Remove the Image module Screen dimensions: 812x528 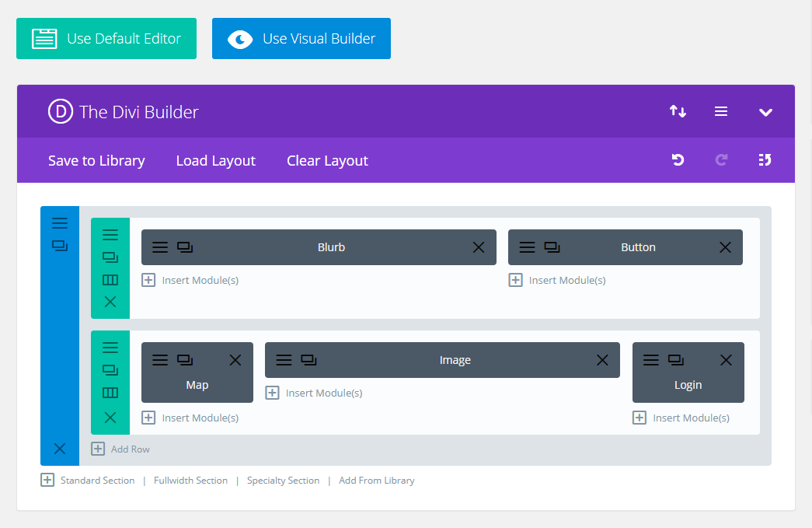click(x=602, y=359)
